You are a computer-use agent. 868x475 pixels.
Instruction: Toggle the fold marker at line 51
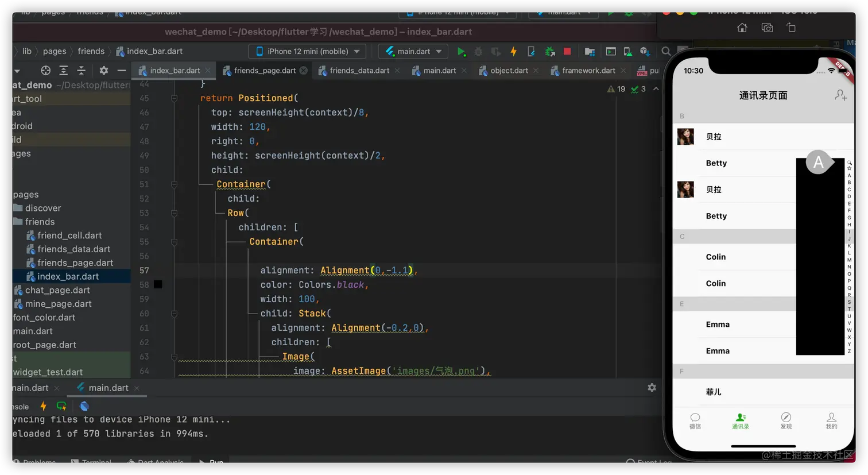tap(174, 184)
